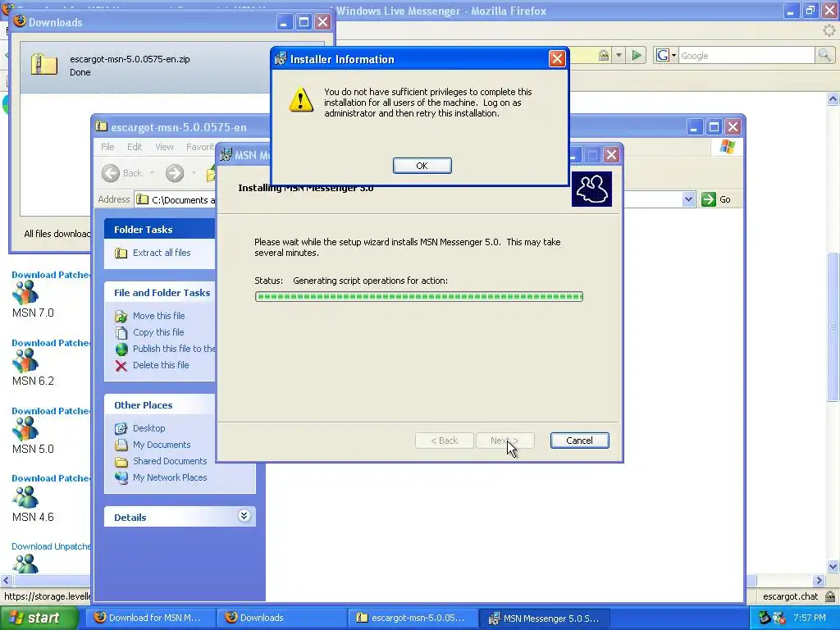
Task: Click the Back button in Explorer toolbar
Action: 122,173
